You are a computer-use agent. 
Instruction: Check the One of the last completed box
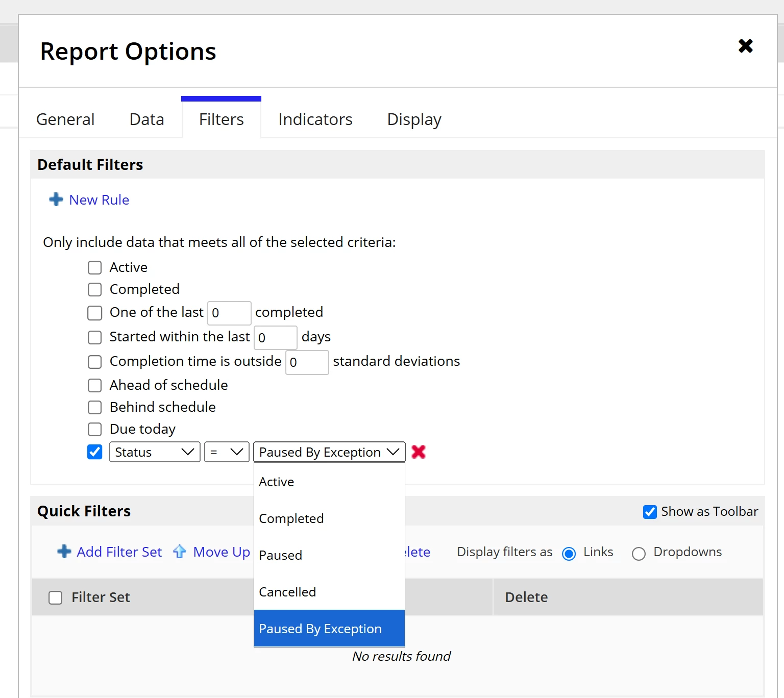[95, 313]
